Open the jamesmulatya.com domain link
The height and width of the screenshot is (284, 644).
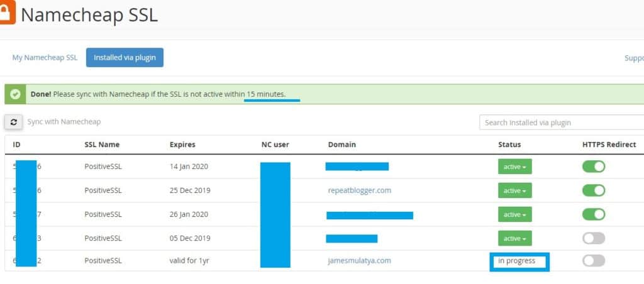point(359,260)
